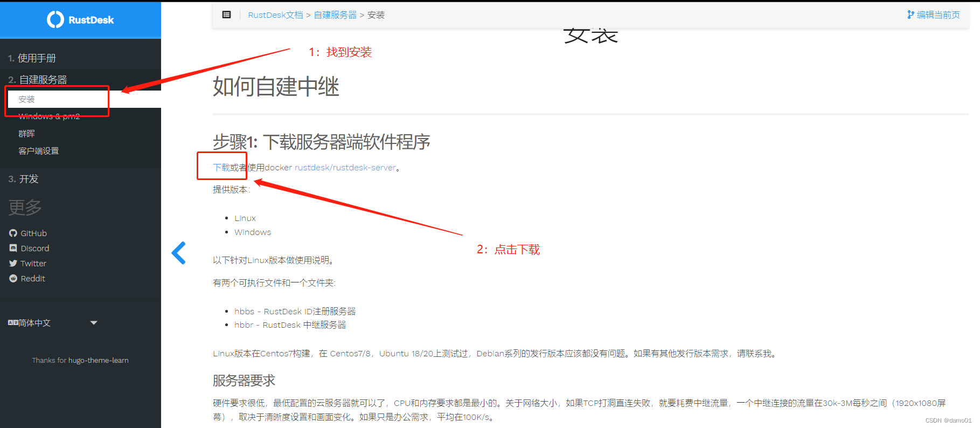The height and width of the screenshot is (428, 980).
Task: Click 有两个可执行文件和一个文件夹 sentence
Action: tap(274, 282)
